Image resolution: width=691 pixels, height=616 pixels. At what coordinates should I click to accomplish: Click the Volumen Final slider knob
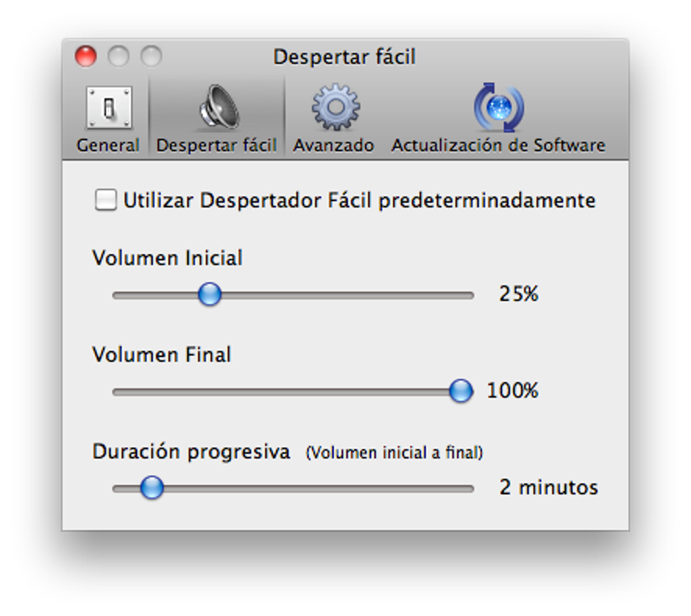[x=461, y=391]
